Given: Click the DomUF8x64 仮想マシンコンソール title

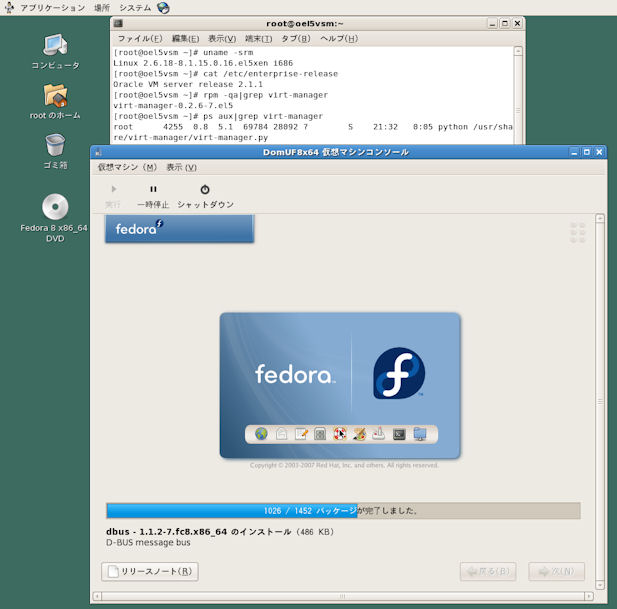Looking at the screenshot, I should 336,152.
